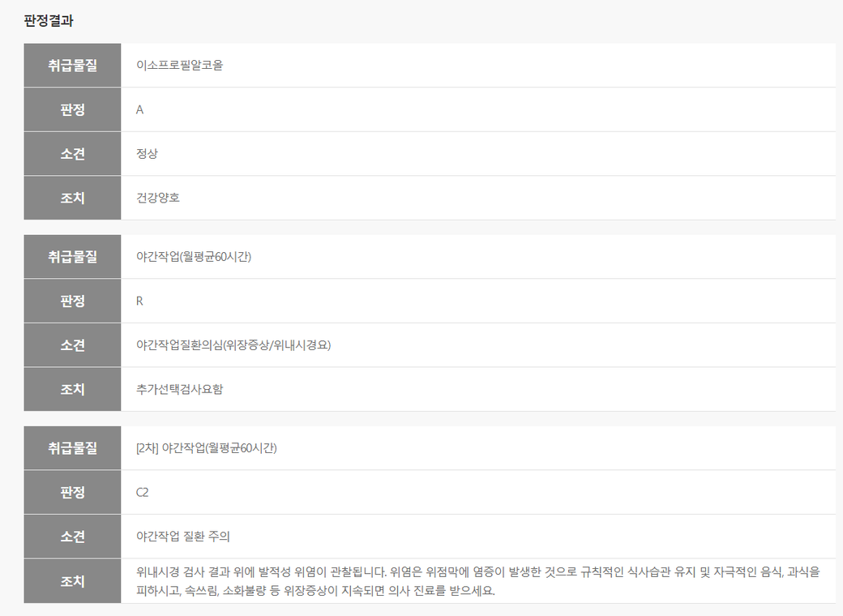Image resolution: width=843 pixels, height=616 pixels.
Task: Click the judgment value "A"
Action: (140, 109)
